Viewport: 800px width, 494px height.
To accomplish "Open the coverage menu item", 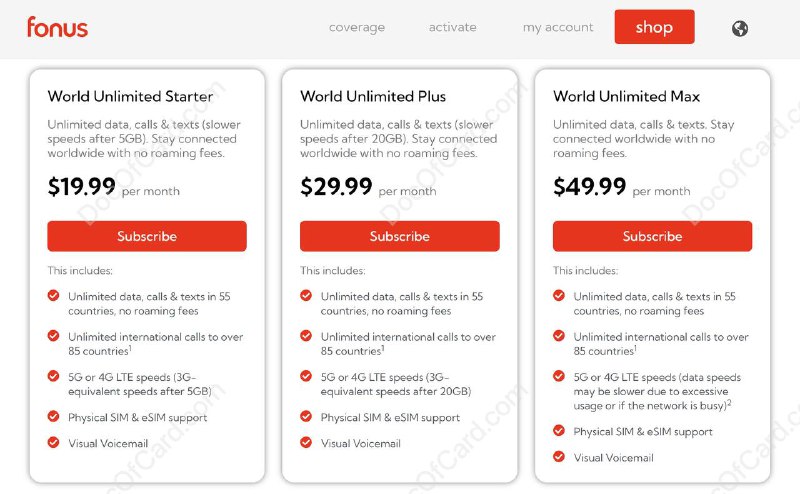I will 357,28.
